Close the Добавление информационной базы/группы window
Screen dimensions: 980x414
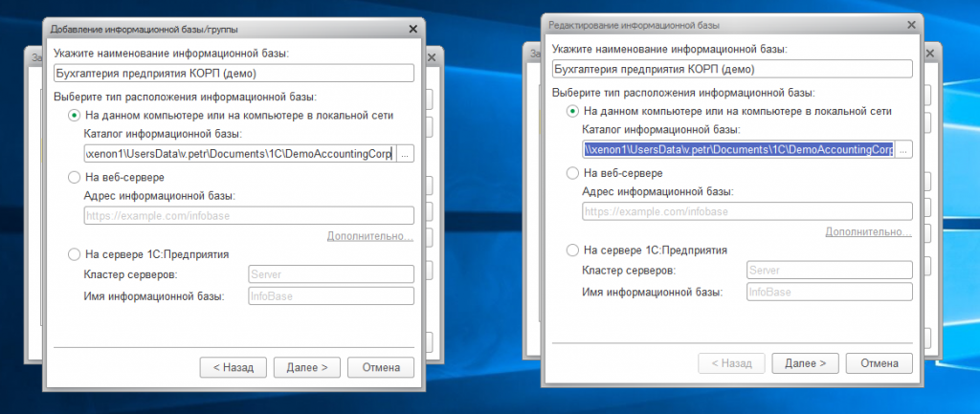point(413,29)
